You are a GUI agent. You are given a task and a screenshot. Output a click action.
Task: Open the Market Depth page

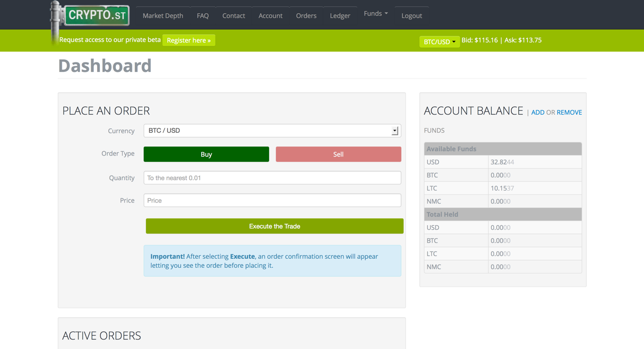(163, 16)
